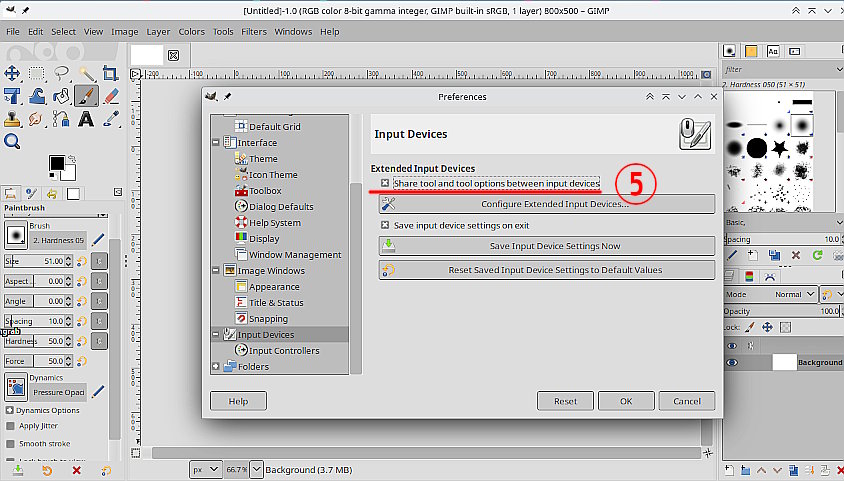Collapse the Input Devices tree section

click(216, 335)
